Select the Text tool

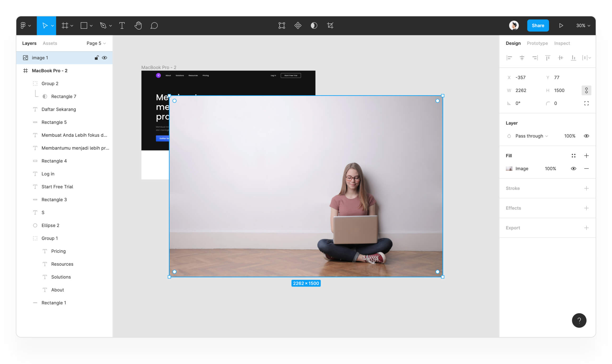[122, 26]
